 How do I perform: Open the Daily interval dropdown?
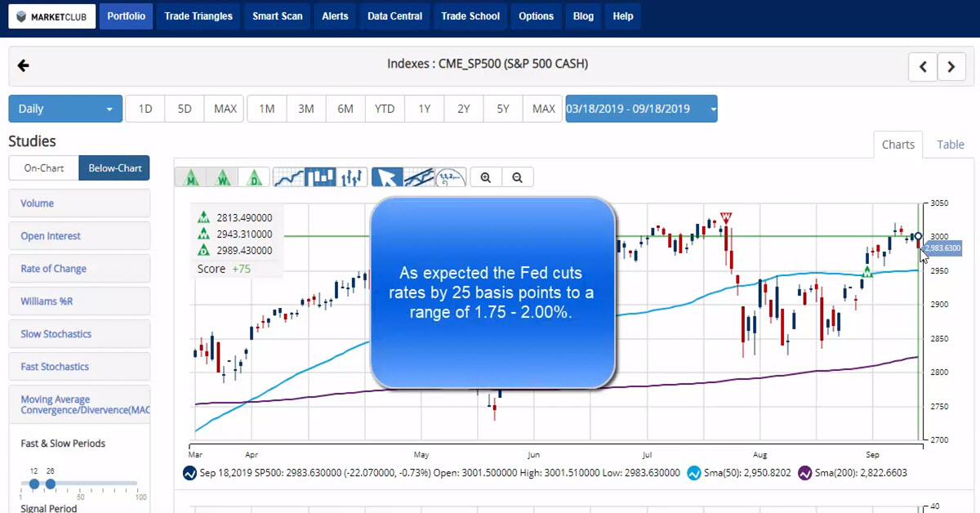[65, 109]
